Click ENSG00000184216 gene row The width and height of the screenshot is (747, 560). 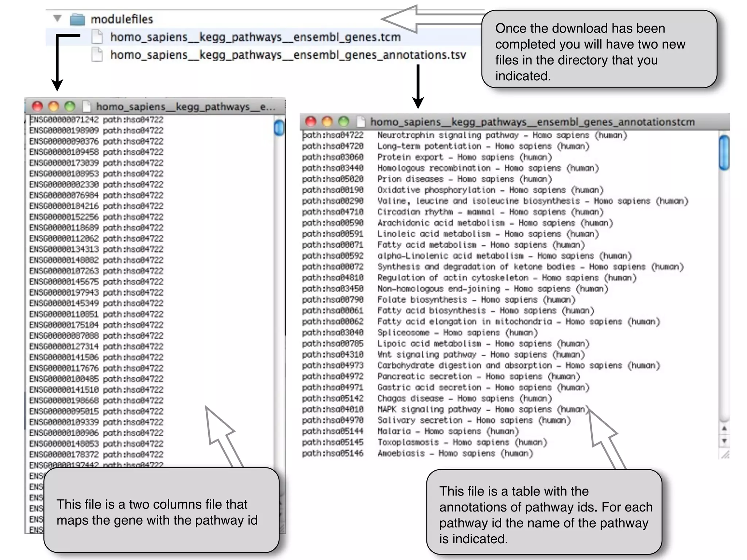coord(96,206)
